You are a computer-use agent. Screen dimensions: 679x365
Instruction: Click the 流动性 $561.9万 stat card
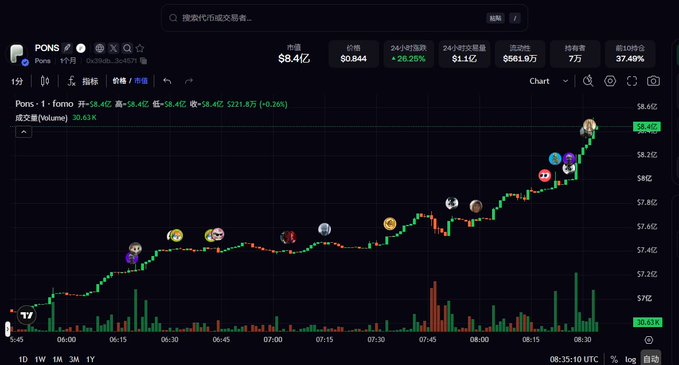tap(520, 54)
